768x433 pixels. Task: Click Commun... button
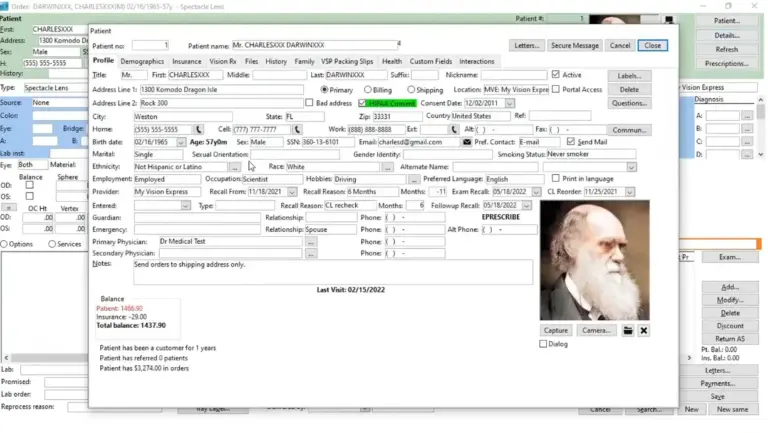coord(629,130)
